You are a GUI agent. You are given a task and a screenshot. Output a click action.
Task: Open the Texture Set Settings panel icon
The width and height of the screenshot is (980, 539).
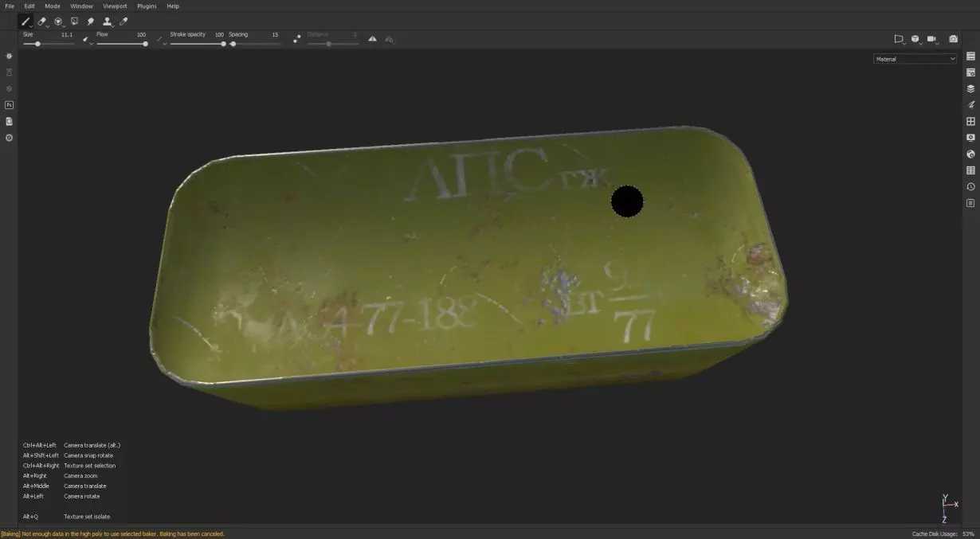click(970, 72)
